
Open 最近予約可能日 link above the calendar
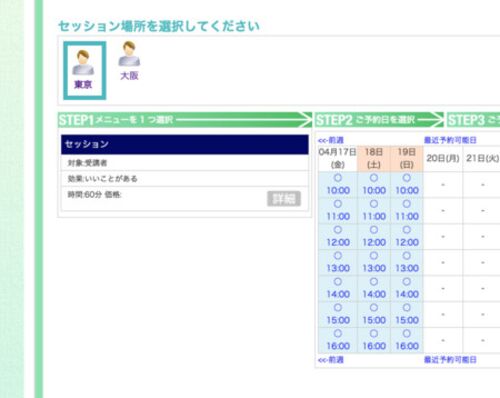(x=450, y=140)
